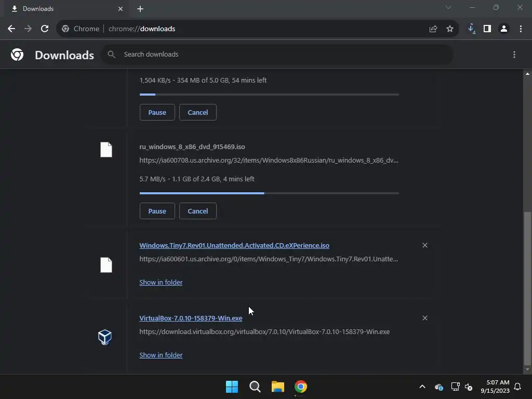Click file icon for ru_windows_8_x86_dvd_915469.iso
This screenshot has height=399, width=532.
pos(106,150)
